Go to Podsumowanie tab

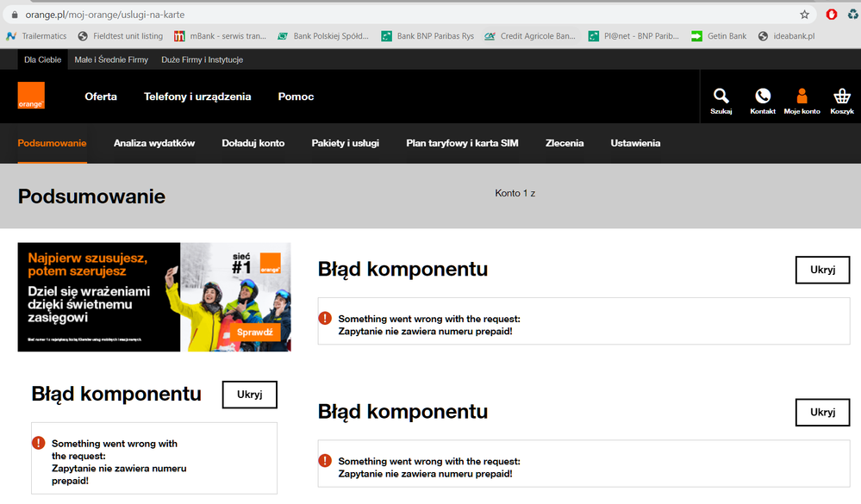[x=53, y=143]
